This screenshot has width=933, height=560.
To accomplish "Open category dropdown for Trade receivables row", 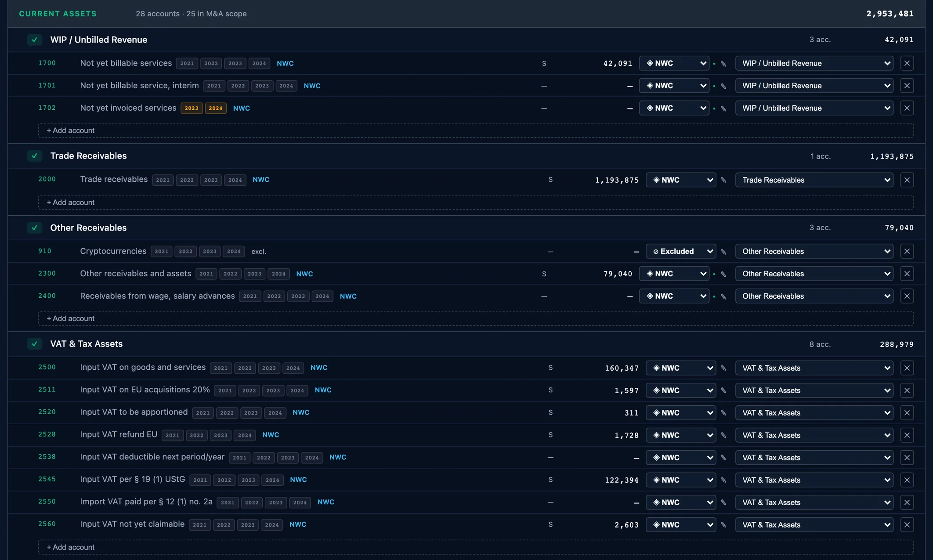I will pyautogui.click(x=814, y=180).
